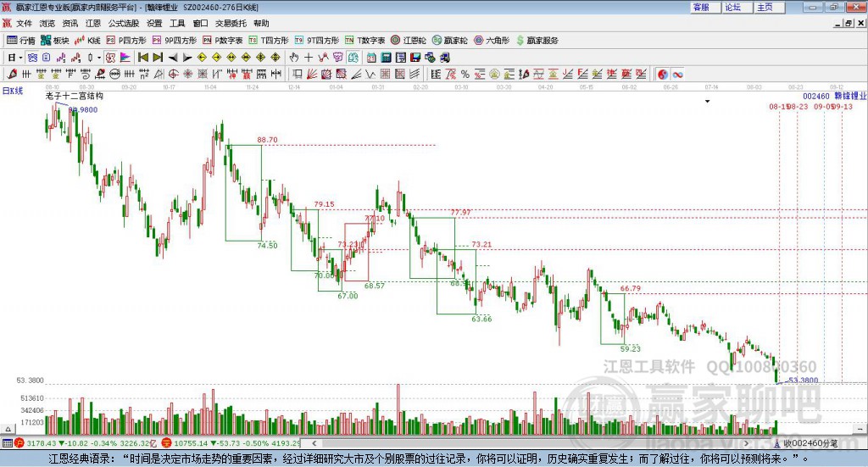Screen dimensions: 868x467
Task: Click the percent % tool icon
Action: pyautogui.click(x=465, y=74)
